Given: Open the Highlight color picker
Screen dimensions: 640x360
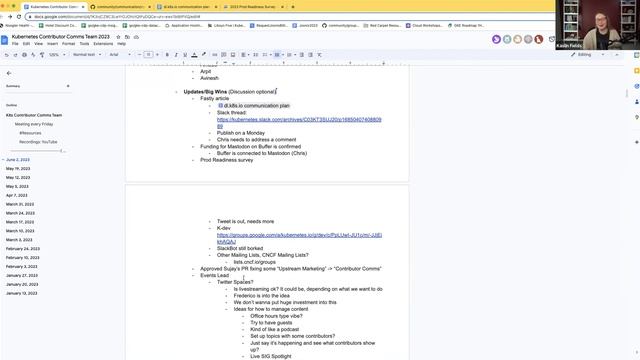Looking at the screenshot, I should point(203,55).
